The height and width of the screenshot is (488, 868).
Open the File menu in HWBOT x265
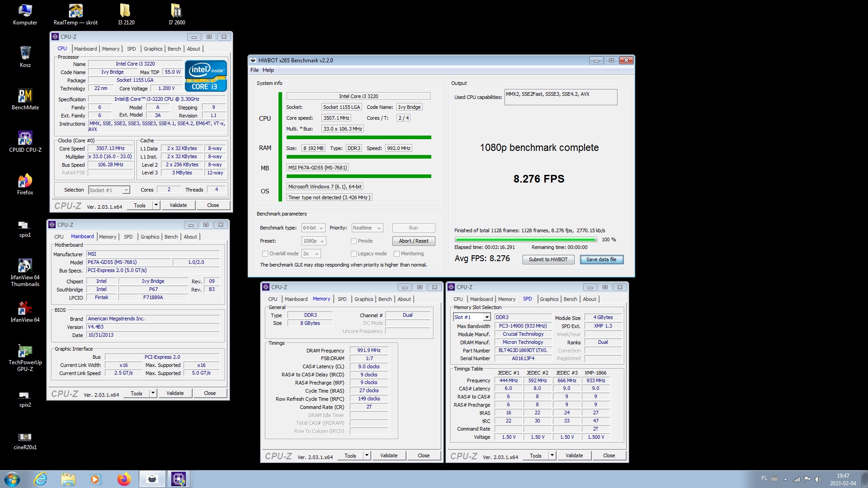255,70
